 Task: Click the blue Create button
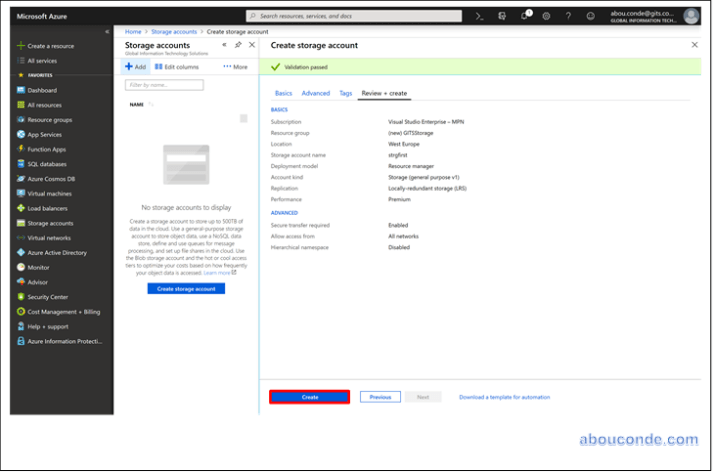pos(310,397)
